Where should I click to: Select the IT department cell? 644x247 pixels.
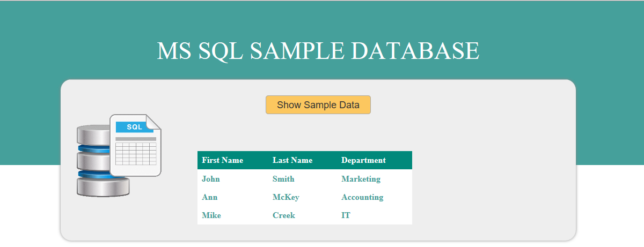[x=346, y=215]
